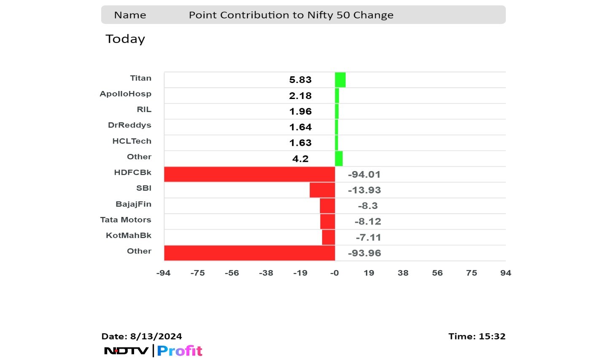
Task: Click the green Titan bar
Action: 340,80
